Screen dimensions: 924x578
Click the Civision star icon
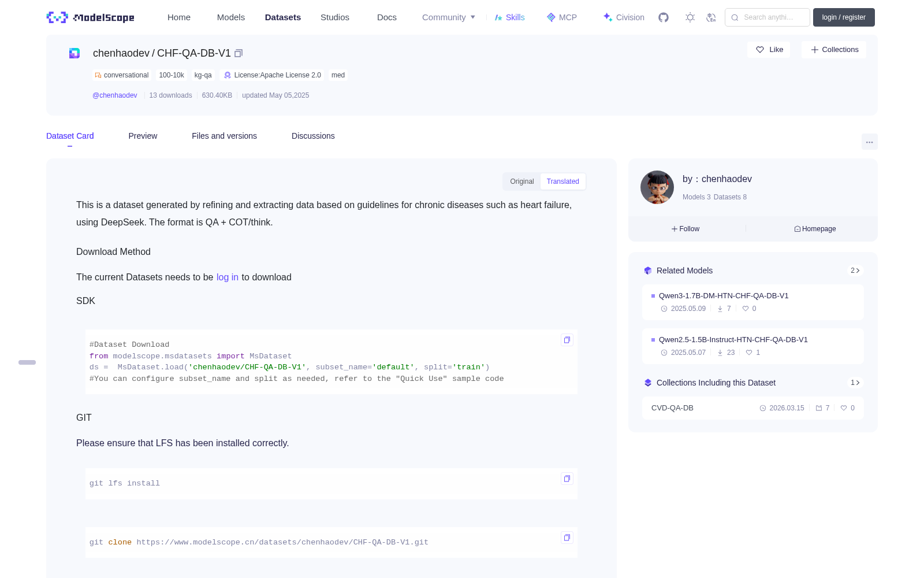coord(608,17)
